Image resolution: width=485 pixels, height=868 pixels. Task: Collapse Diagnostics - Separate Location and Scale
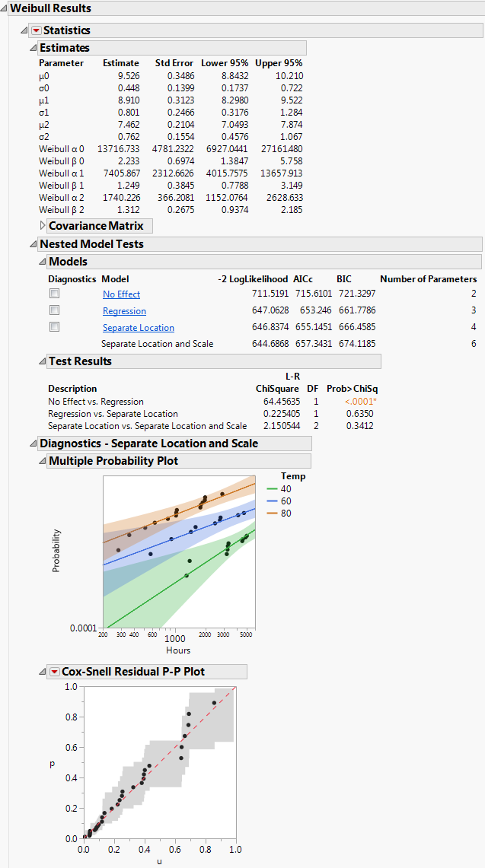point(33,444)
